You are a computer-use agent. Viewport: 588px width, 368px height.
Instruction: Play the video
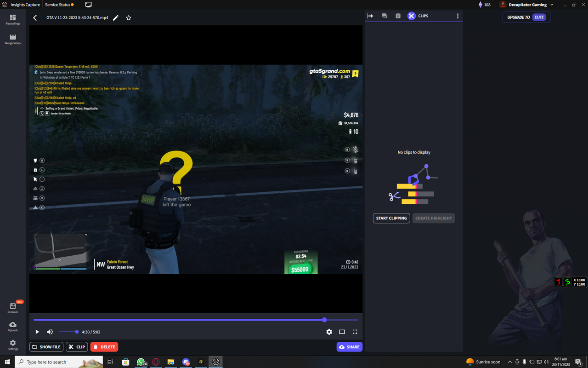point(37,332)
